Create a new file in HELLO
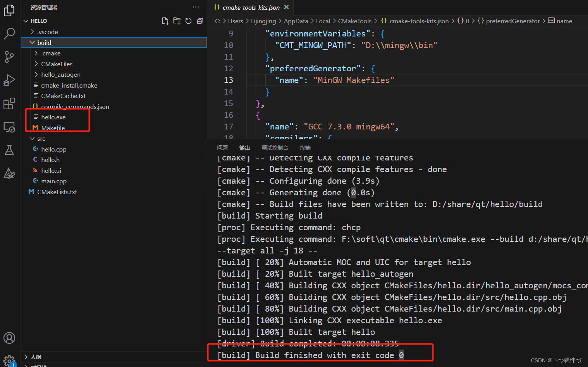This screenshot has width=588, height=367. 165,21
